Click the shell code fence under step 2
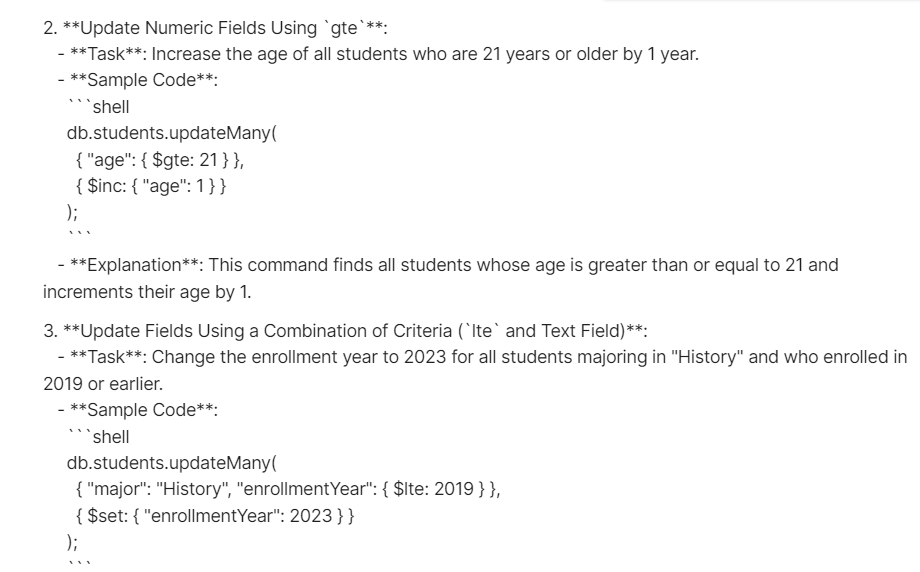Screen dimensions: 920x572 point(98,108)
